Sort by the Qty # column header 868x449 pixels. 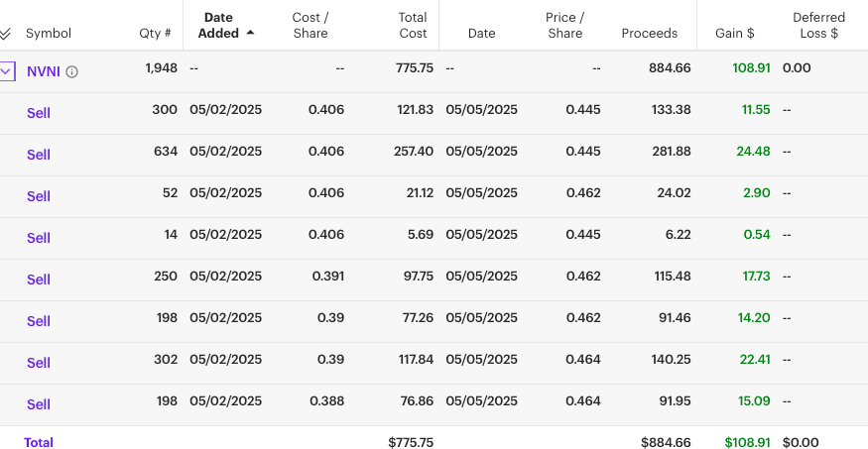(155, 34)
